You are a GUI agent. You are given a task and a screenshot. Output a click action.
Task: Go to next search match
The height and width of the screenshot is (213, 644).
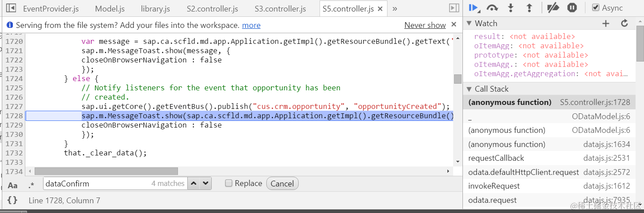pyautogui.click(x=205, y=183)
